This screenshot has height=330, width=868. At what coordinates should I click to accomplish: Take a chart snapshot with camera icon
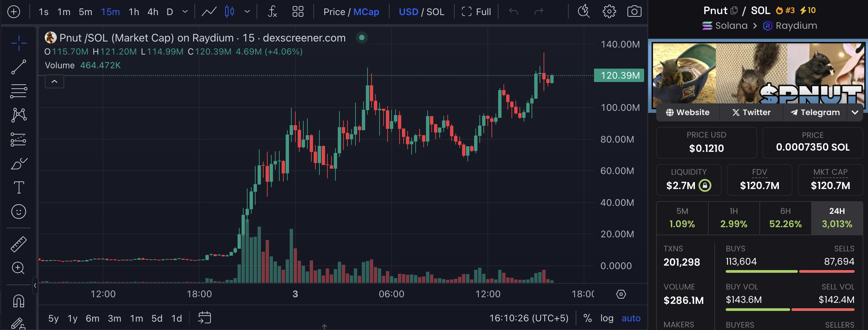coord(634,12)
